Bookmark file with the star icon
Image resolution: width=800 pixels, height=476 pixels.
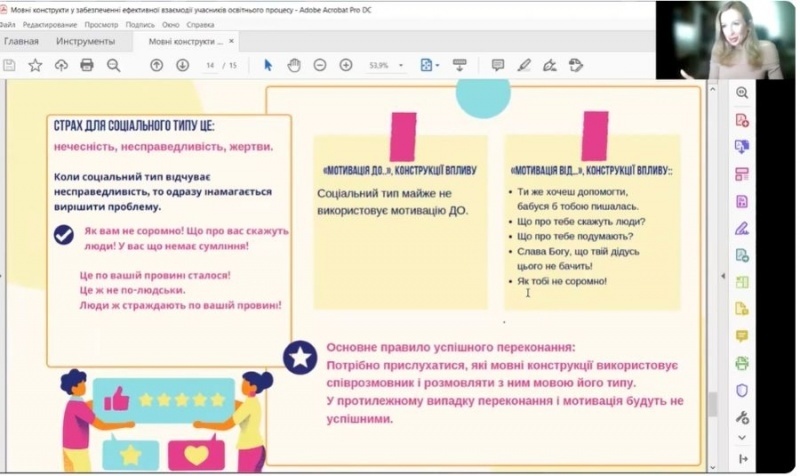(x=35, y=65)
